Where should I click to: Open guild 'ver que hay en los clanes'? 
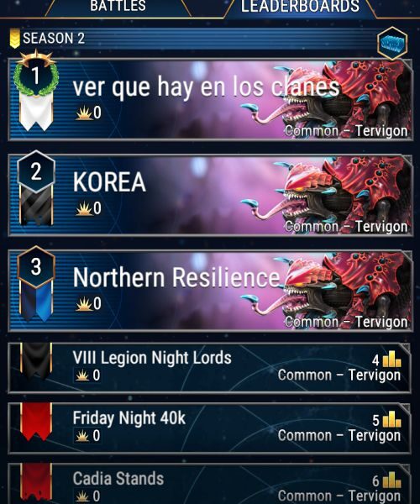[x=210, y=100]
